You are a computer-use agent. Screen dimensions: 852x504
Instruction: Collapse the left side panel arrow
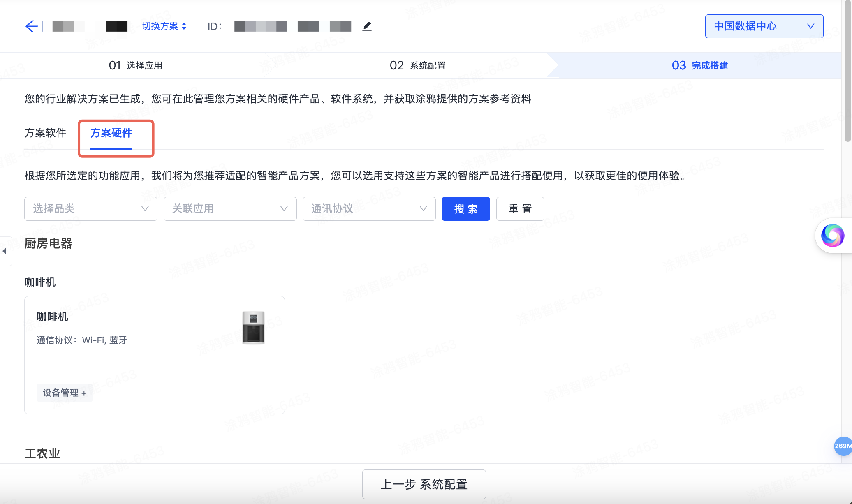5,251
